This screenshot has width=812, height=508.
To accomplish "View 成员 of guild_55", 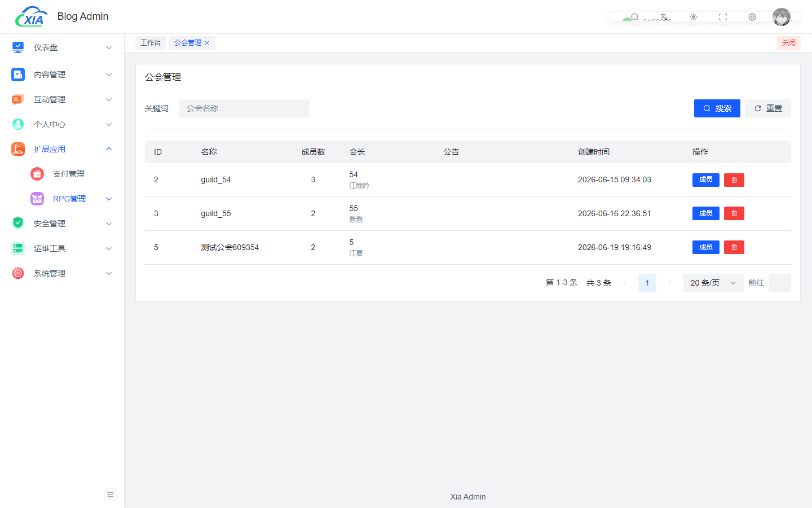I will point(706,213).
